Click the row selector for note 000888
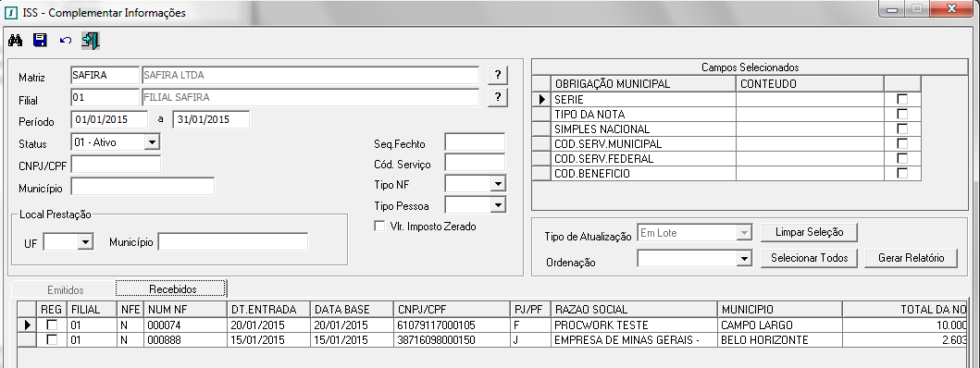This screenshot has width=980, height=368. [27, 340]
